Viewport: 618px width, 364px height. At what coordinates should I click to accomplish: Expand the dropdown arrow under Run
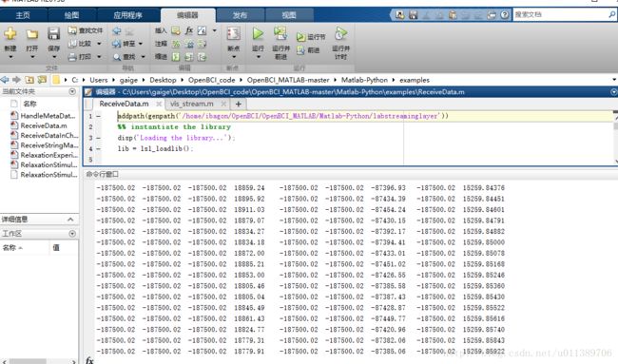[259, 57]
